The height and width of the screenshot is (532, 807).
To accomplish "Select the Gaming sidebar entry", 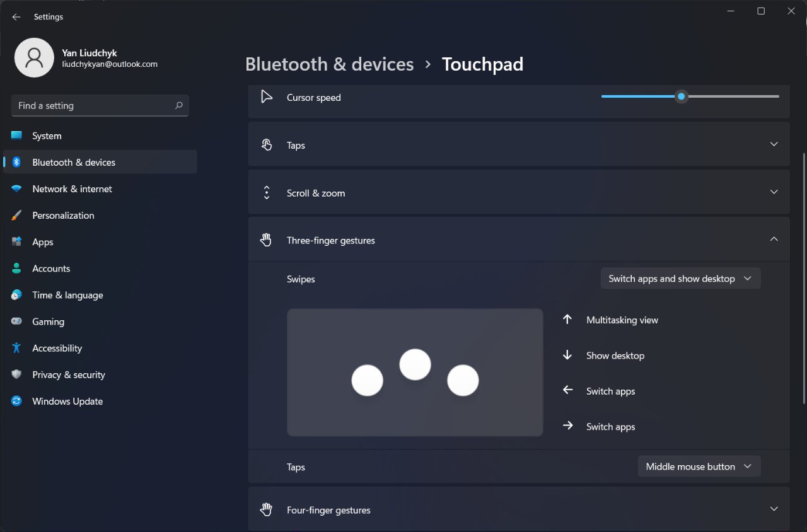I will coord(100,321).
